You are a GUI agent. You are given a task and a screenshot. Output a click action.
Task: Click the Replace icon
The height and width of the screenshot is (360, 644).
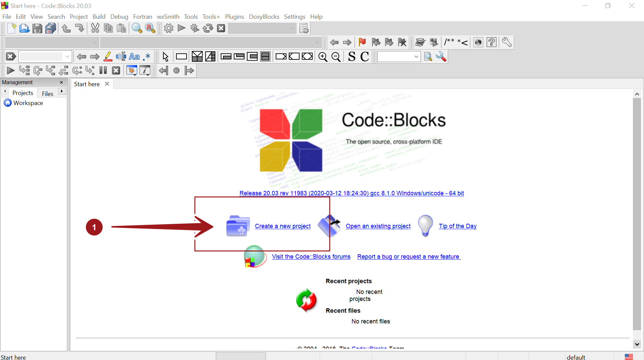(x=150, y=29)
